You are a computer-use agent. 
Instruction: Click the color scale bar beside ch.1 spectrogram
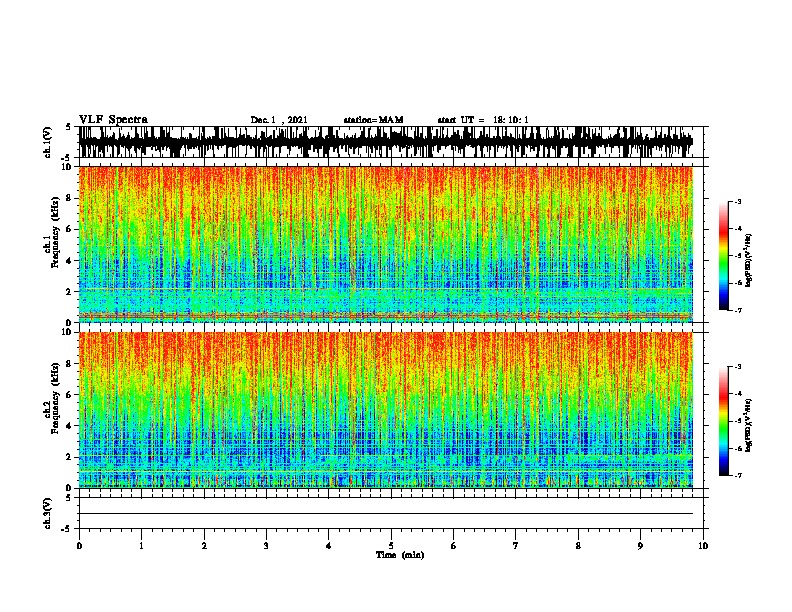pos(724,256)
